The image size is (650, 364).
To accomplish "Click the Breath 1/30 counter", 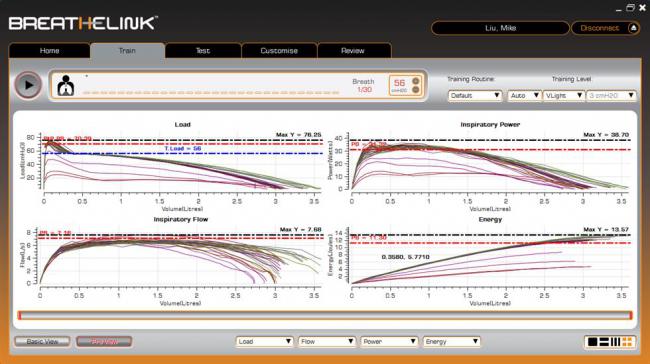I will pyautogui.click(x=364, y=85).
